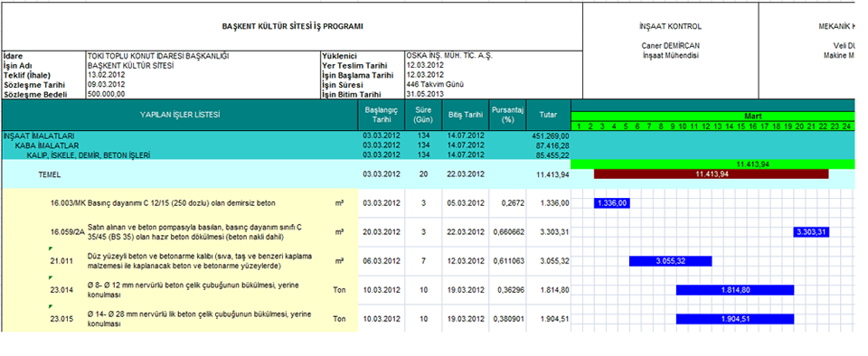Click the İdare value TOKİ TOPLU KONUT İDARESİ BAŞKANLIĞI
The height and width of the screenshot is (356, 868).
tap(158, 56)
